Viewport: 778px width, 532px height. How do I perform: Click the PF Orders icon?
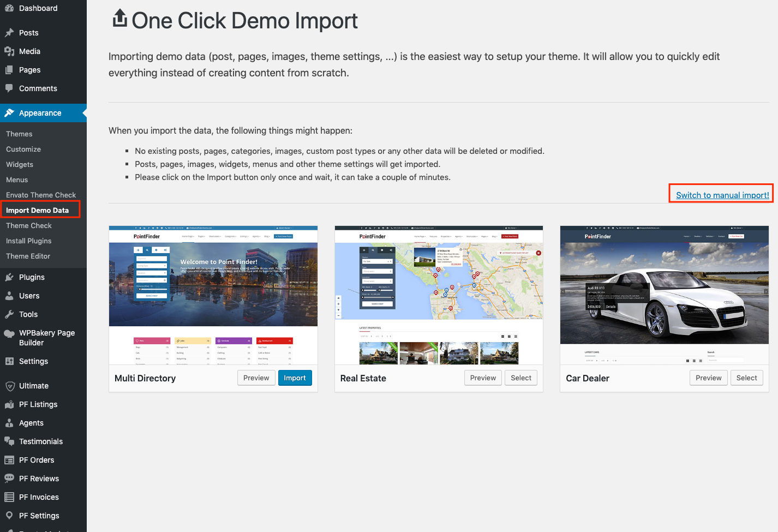click(x=9, y=460)
